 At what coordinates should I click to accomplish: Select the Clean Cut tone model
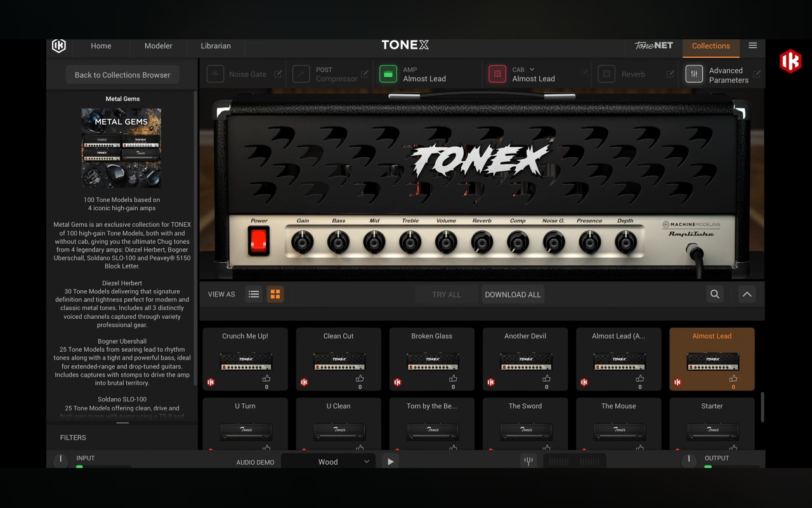pos(339,359)
